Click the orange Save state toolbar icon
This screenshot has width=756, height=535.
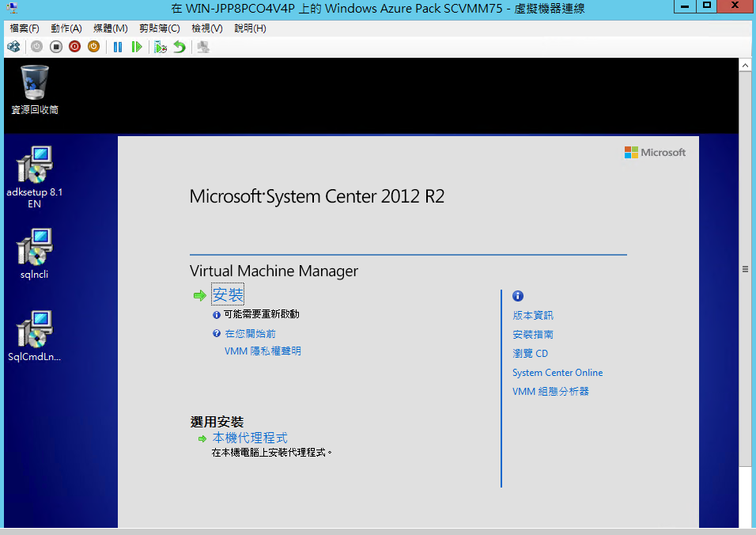point(93,47)
